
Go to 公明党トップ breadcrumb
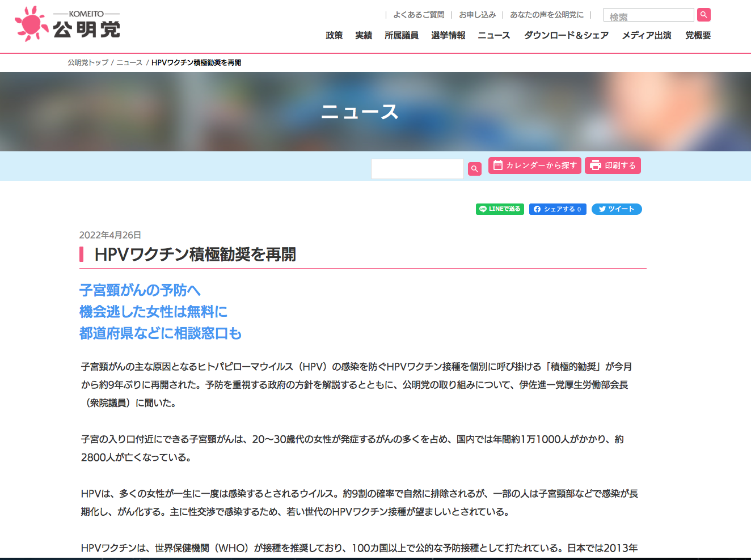tap(88, 62)
